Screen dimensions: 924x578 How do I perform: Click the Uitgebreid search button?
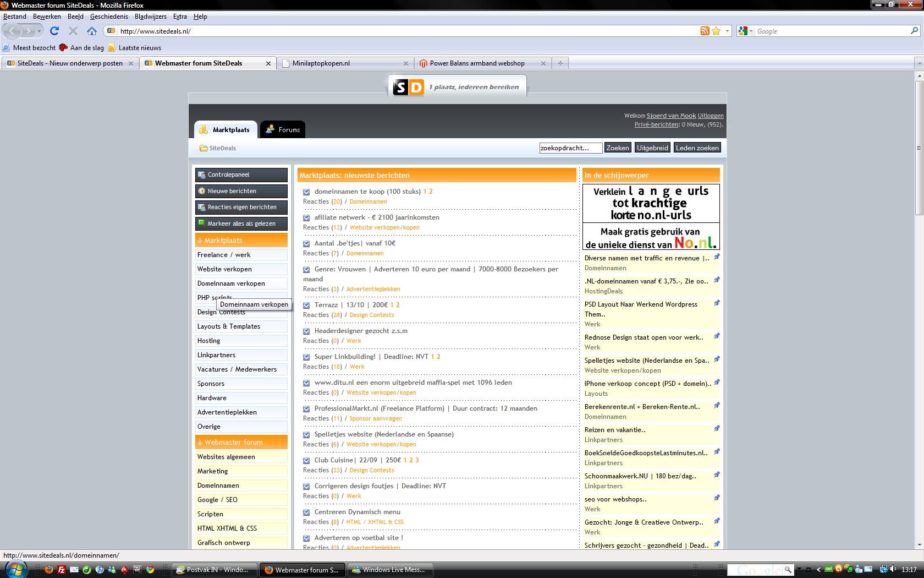tap(652, 148)
